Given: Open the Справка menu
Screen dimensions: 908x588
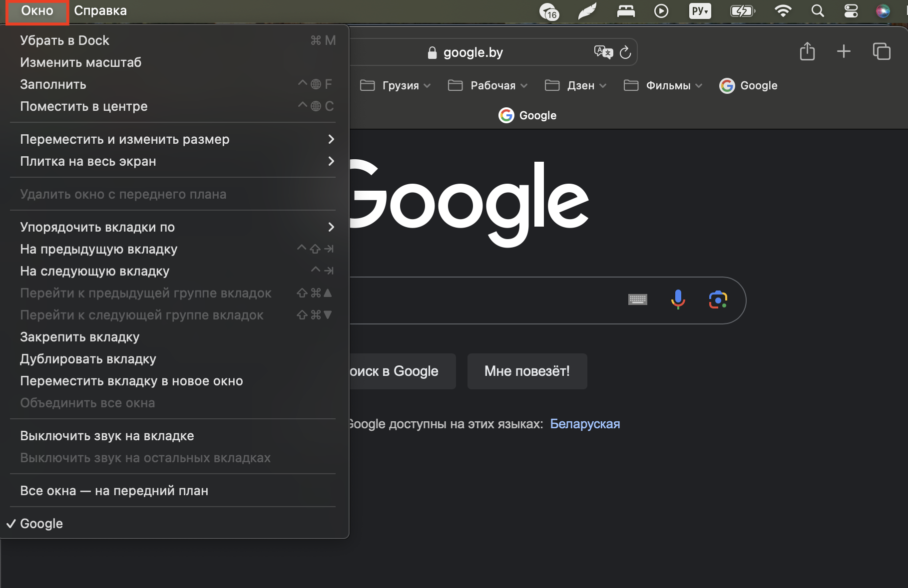Looking at the screenshot, I should tap(100, 10).
